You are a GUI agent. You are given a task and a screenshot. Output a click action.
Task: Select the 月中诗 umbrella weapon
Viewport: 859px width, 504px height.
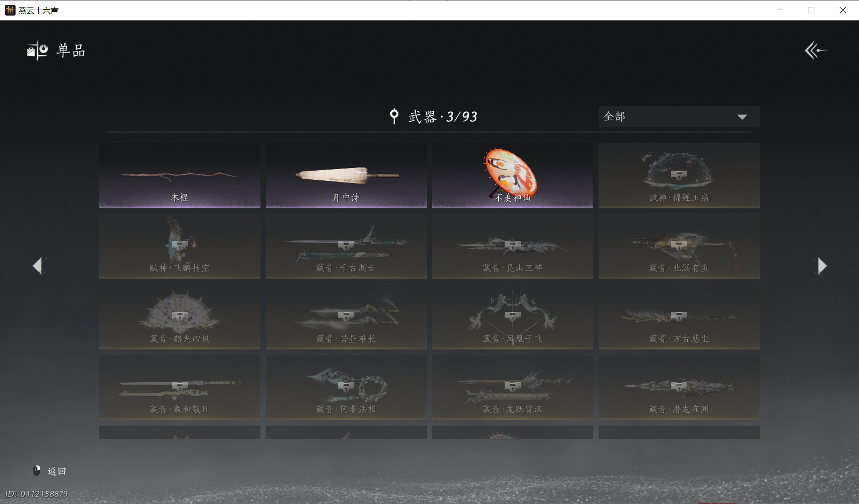[346, 176]
